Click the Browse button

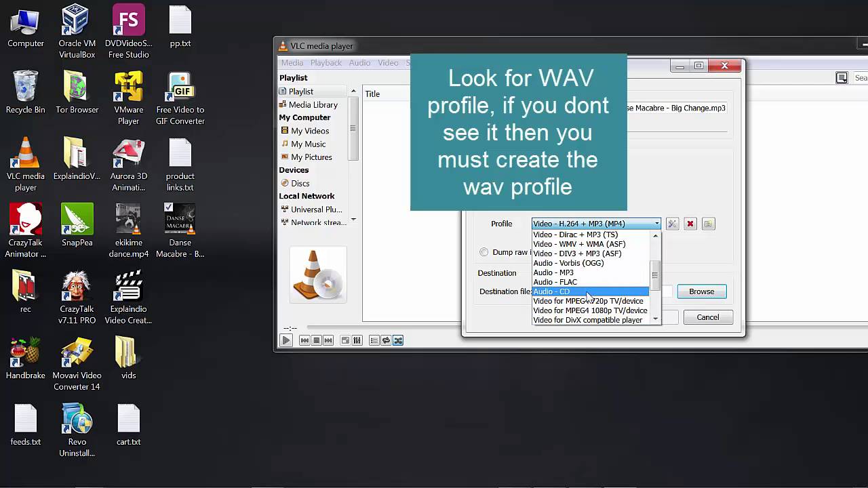[702, 291]
